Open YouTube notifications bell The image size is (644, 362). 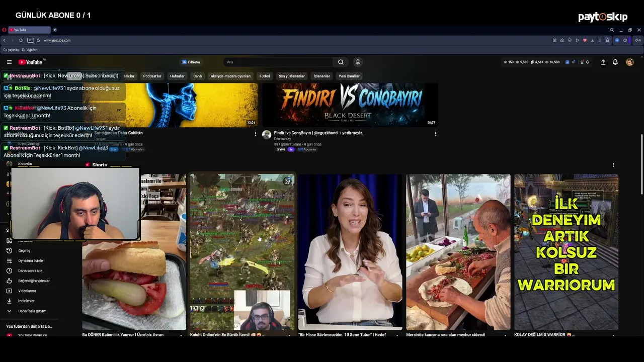click(x=615, y=62)
